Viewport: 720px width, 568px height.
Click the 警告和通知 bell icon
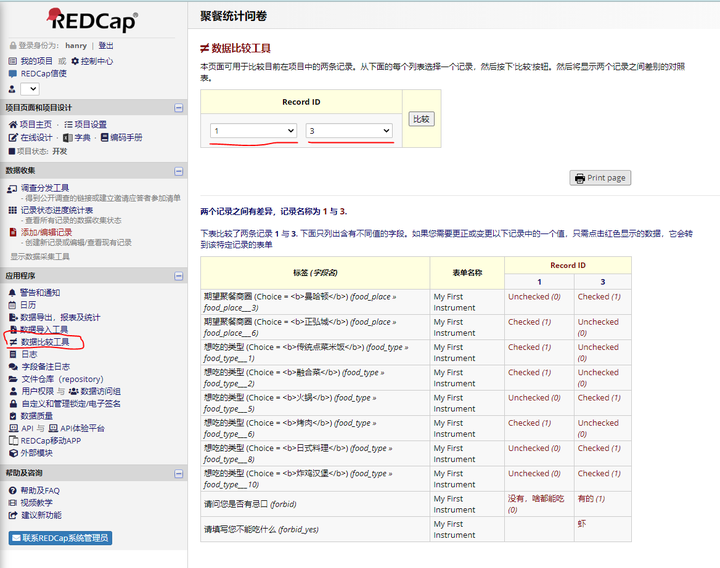point(12,292)
